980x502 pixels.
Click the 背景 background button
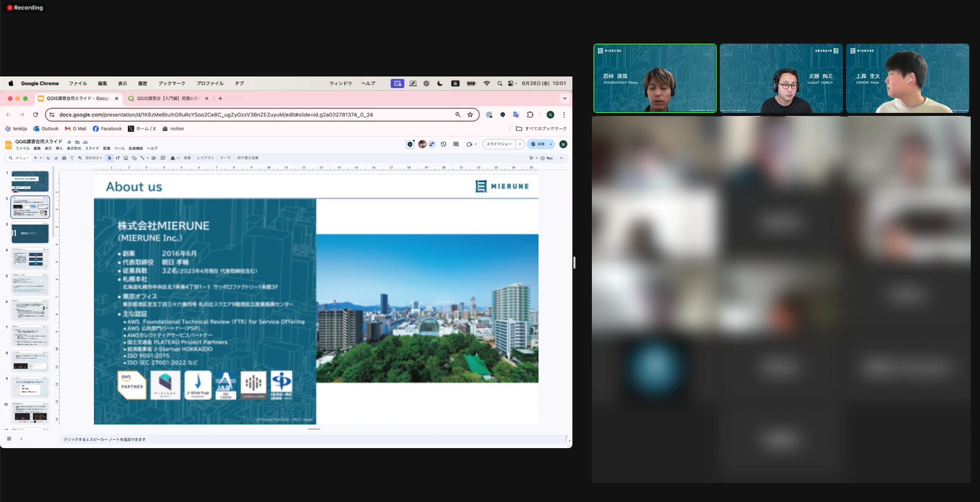point(187,158)
